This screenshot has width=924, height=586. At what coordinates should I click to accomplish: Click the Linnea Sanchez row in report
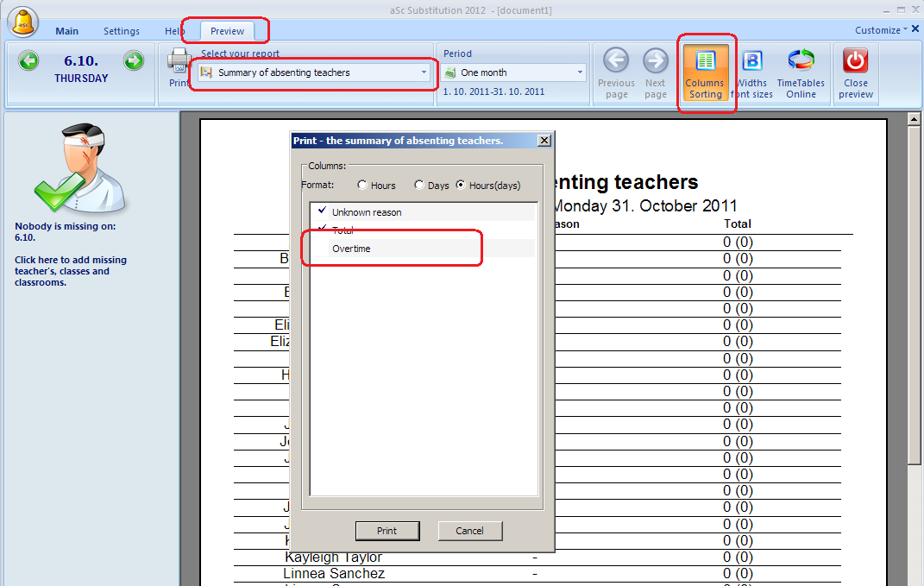click(x=537, y=573)
